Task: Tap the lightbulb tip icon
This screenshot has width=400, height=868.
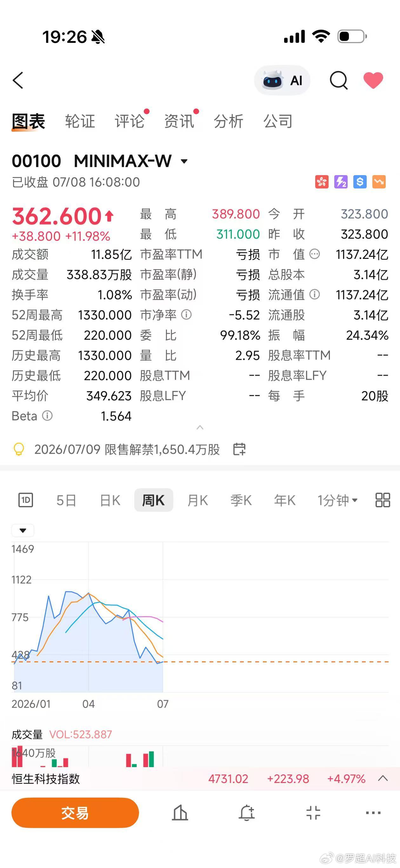Action: tap(18, 450)
